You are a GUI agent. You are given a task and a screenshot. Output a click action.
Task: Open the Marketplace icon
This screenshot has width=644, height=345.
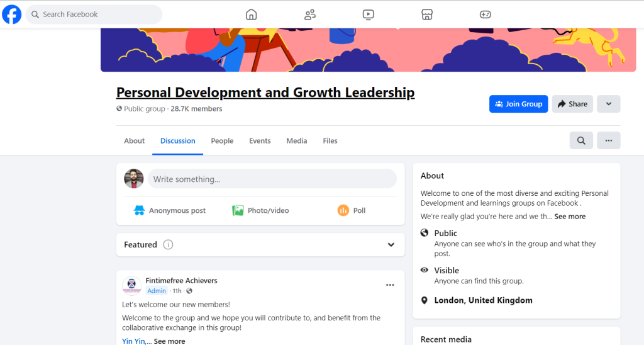point(427,15)
